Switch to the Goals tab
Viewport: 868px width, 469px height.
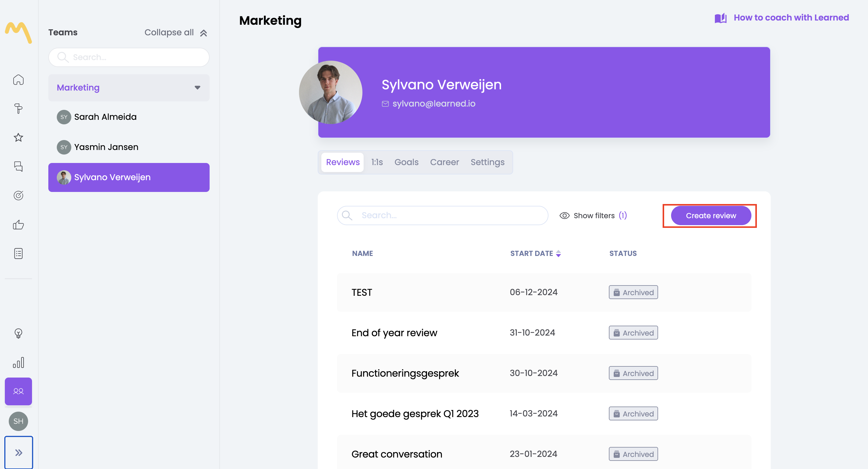pos(406,162)
